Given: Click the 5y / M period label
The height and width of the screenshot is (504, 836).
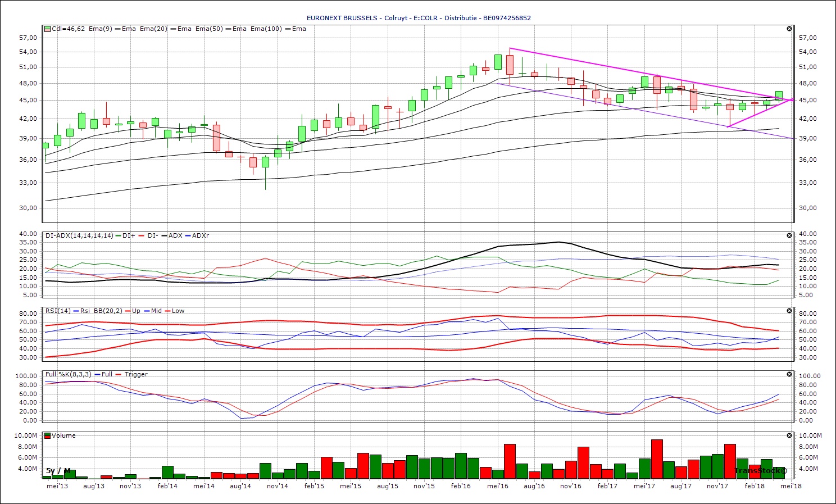Looking at the screenshot, I should [x=58, y=471].
